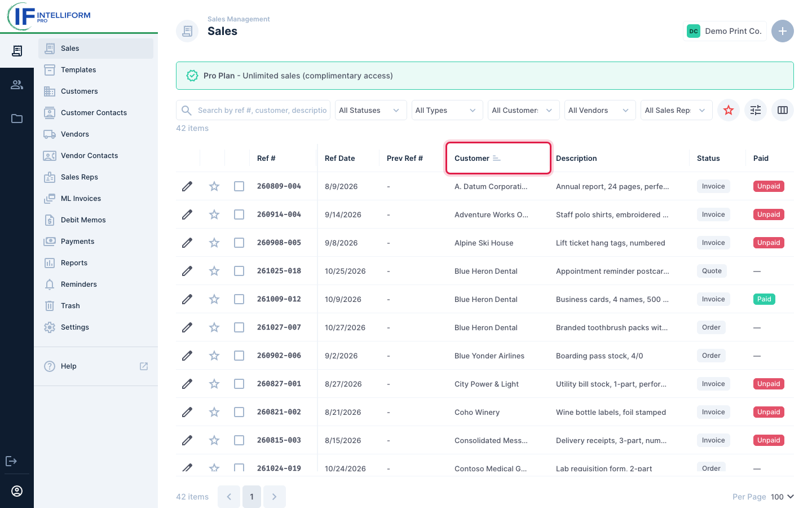Click the Quote status for sale 261025-018
This screenshot has width=812, height=508.
click(x=712, y=271)
